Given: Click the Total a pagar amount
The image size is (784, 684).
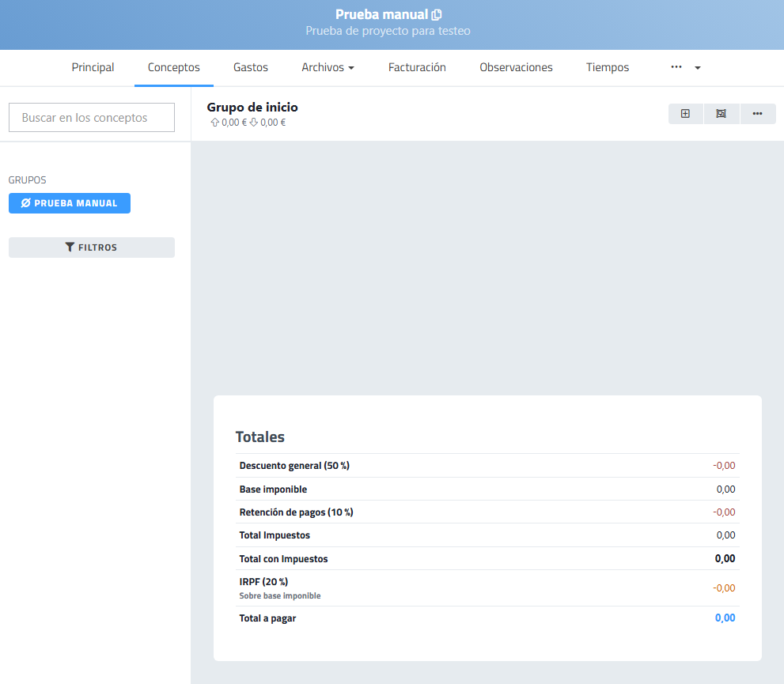Looking at the screenshot, I should pos(725,618).
